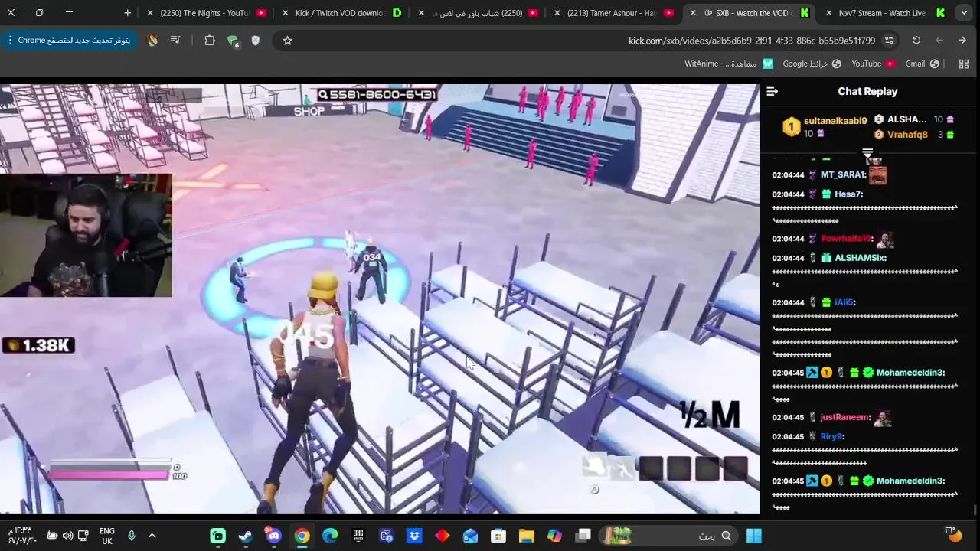Open the media control playlist icon
Viewport: 980px width, 551px height.
click(175, 41)
